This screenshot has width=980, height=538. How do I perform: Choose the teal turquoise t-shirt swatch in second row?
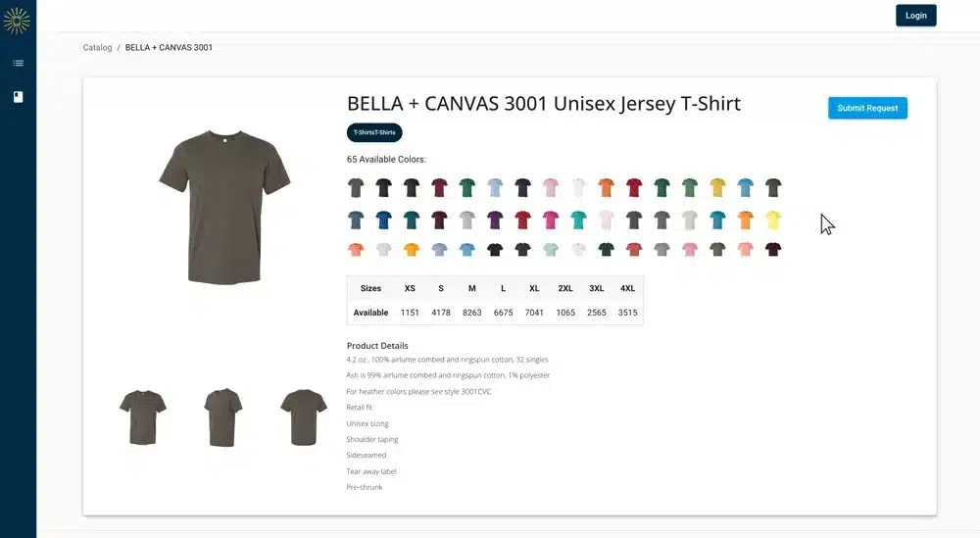(x=578, y=220)
